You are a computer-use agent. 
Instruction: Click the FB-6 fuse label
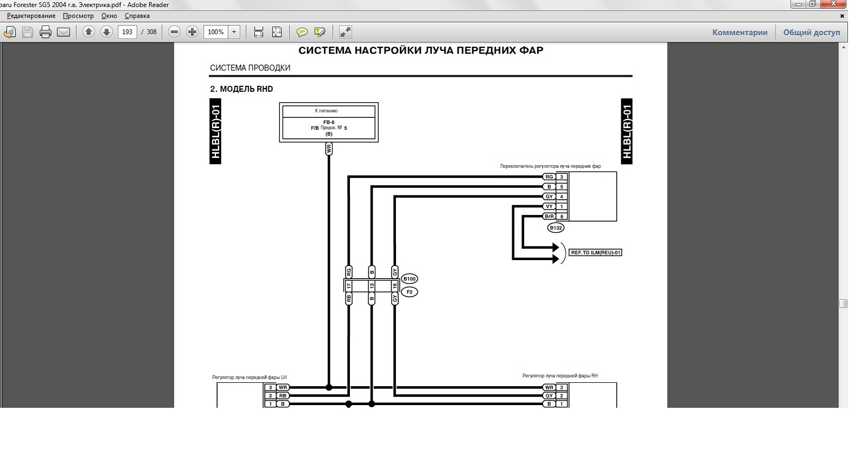click(x=329, y=123)
